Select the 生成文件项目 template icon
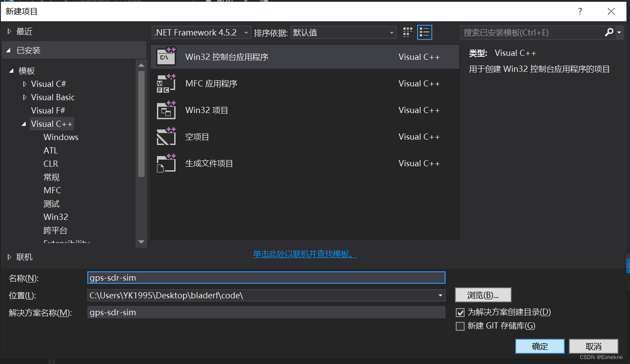The height and width of the screenshot is (364, 630). point(166,163)
